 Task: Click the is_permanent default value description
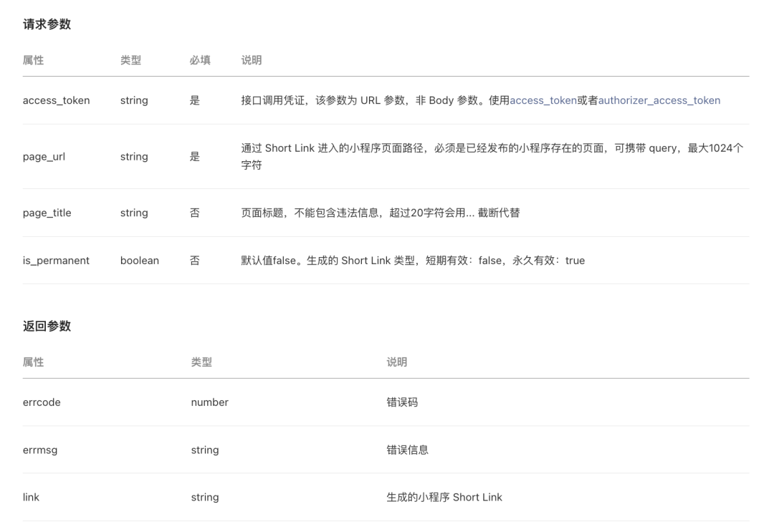pyautogui.click(x=413, y=261)
